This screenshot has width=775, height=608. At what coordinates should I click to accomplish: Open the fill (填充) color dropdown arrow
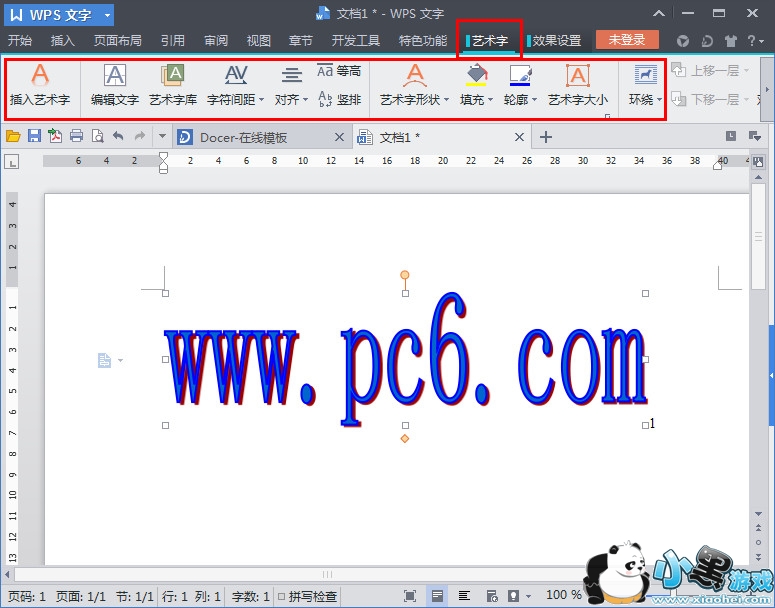pyautogui.click(x=490, y=100)
